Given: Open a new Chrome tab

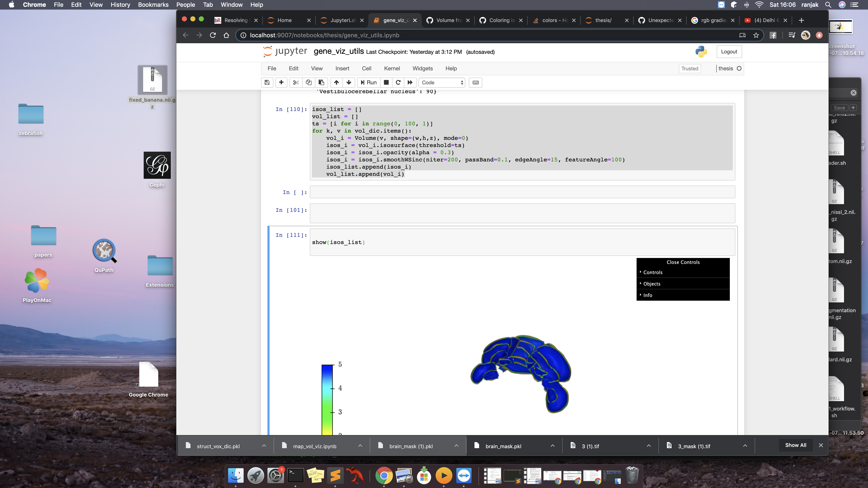Looking at the screenshot, I should point(801,20).
